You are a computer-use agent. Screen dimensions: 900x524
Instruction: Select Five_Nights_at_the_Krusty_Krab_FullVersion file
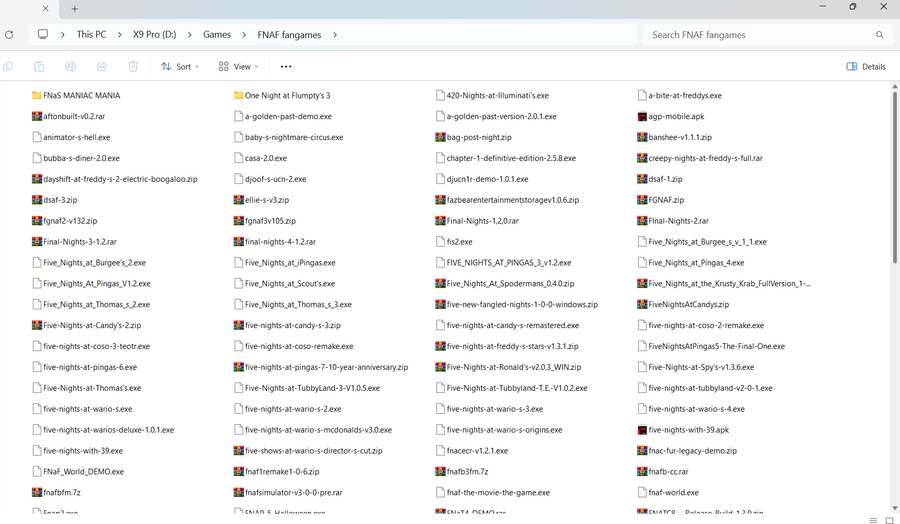click(724, 284)
